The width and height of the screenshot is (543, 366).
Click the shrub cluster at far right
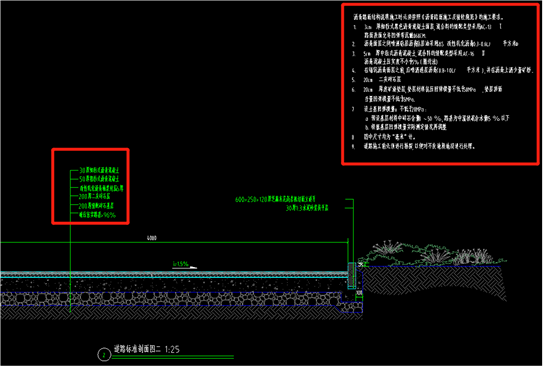(474, 257)
